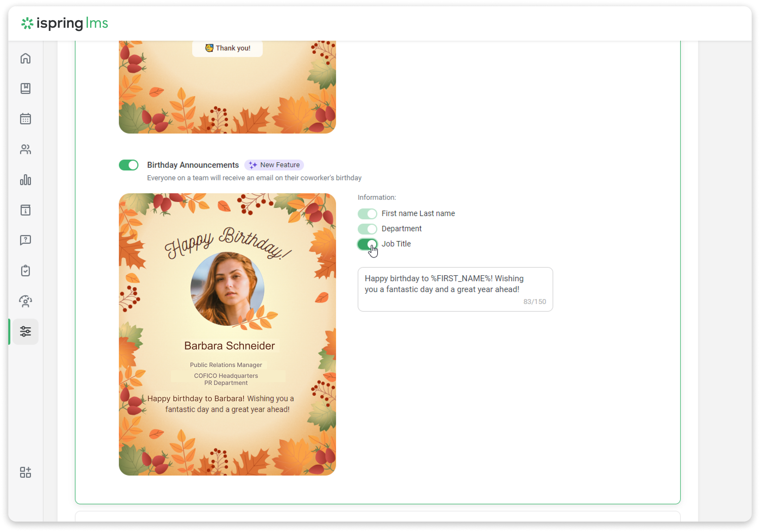Open the person gauge performance icon
Image resolution: width=760 pixels, height=532 pixels.
26,301
